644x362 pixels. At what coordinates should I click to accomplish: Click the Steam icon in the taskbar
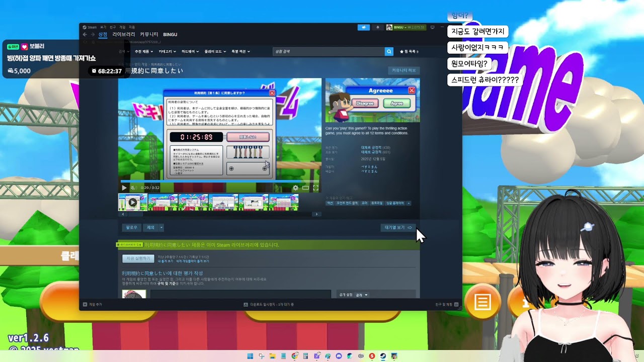point(383,356)
